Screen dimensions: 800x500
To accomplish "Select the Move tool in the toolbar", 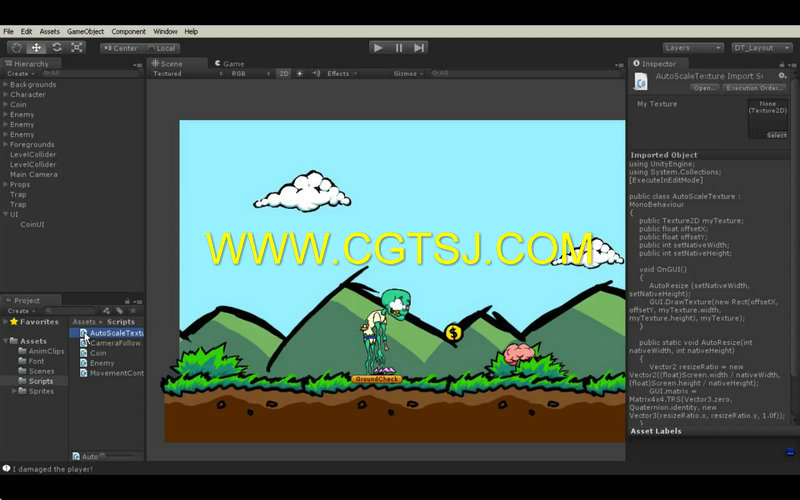I will [36, 47].
